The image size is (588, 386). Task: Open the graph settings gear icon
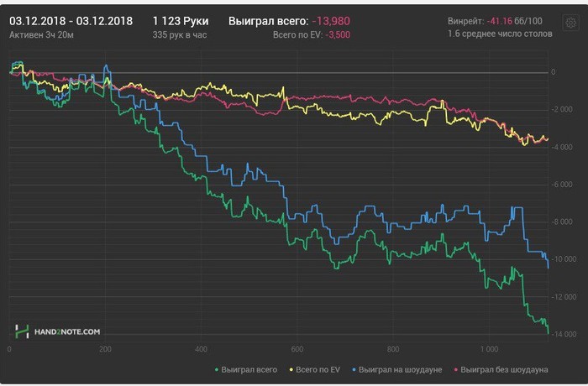(x=570, y=23)
